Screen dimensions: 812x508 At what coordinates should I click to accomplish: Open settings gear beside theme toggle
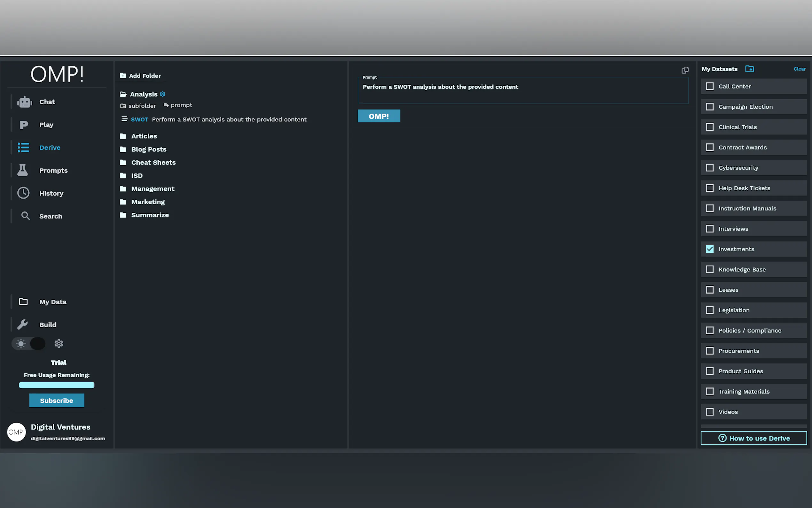tap(59, 343)
